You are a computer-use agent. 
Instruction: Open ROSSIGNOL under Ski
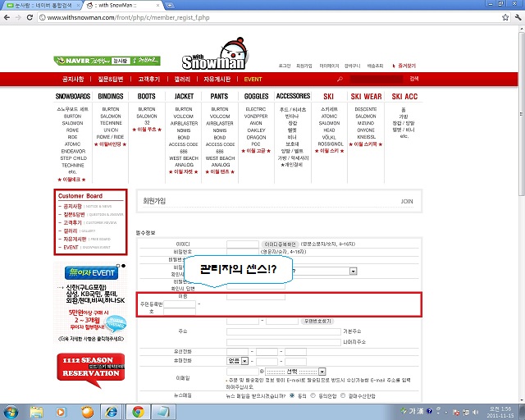[x=331, y=144]
